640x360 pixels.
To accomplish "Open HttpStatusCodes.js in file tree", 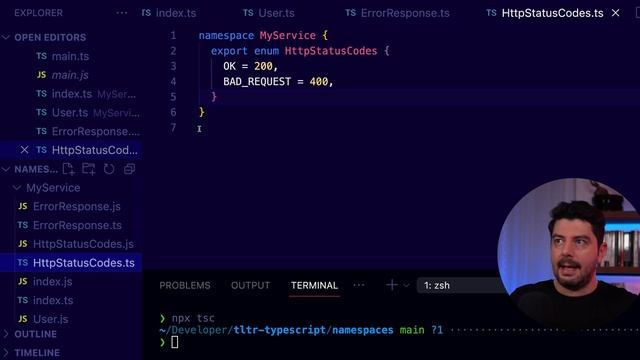I will tap(70, 244).
